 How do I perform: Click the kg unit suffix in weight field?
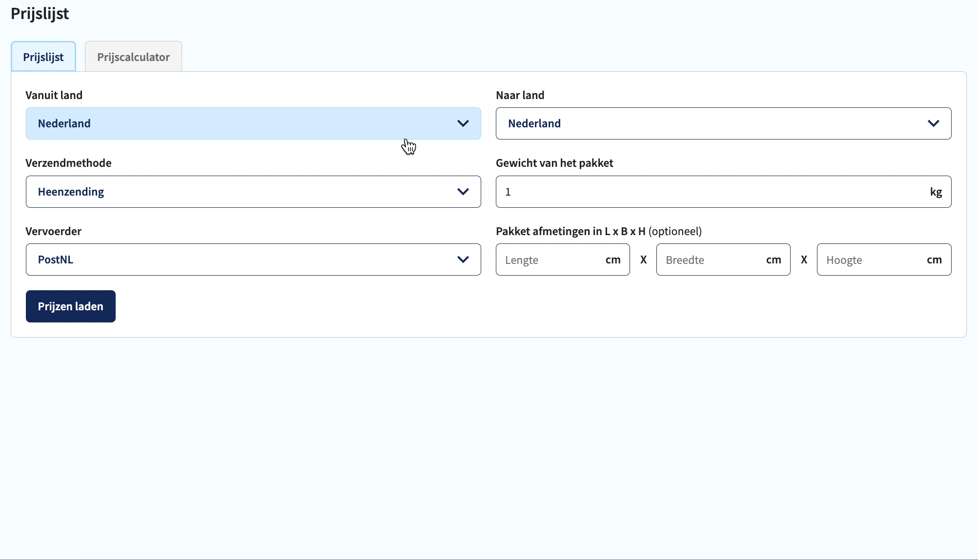point(936,192)
